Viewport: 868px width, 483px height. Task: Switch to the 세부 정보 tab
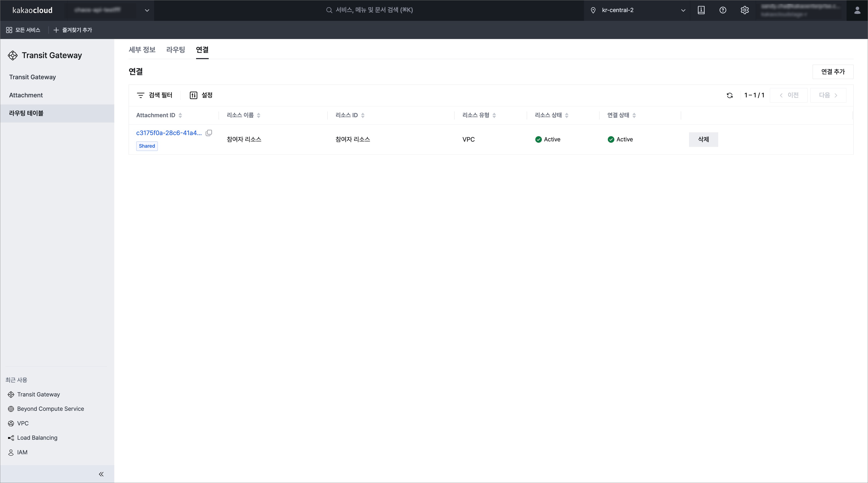(x=142, y=50)
